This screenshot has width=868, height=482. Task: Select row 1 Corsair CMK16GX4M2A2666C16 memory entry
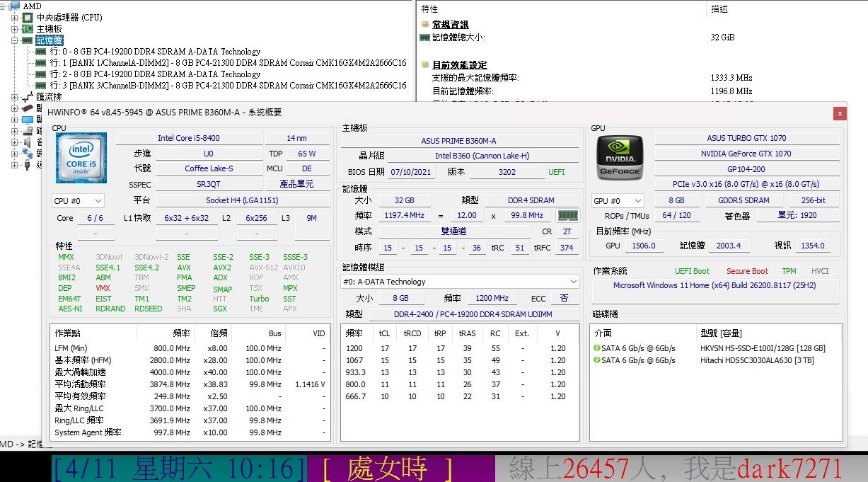pos(228,63)
